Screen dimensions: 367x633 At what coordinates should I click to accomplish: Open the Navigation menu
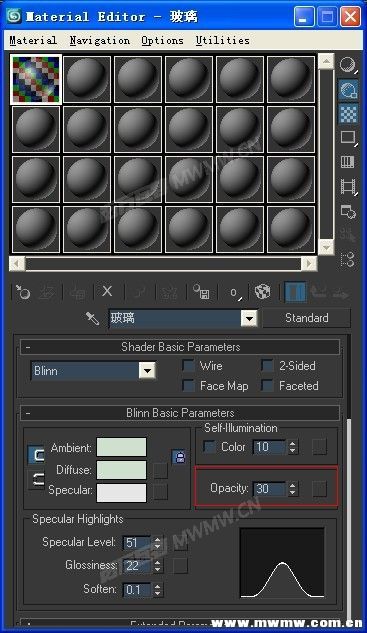click(x=100, y=40)
